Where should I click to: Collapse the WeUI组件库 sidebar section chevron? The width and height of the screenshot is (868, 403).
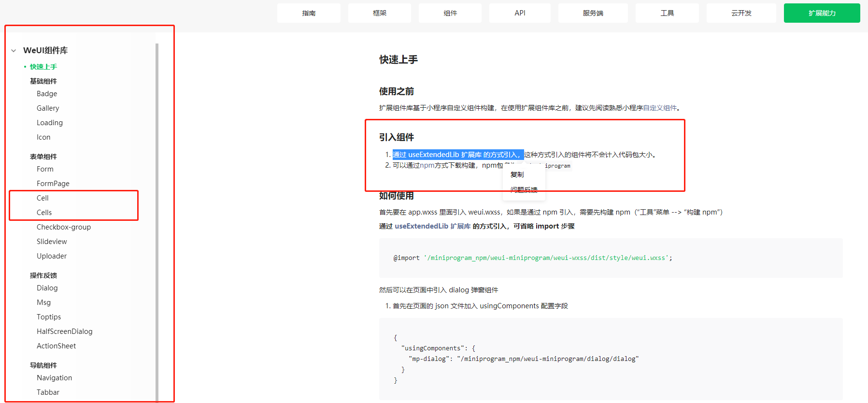[14, 50]
